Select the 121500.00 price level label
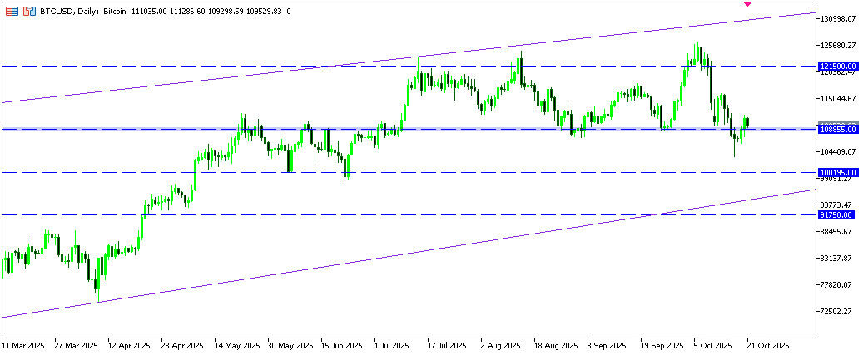Screen dimensions: 868x355 (838, 65)
